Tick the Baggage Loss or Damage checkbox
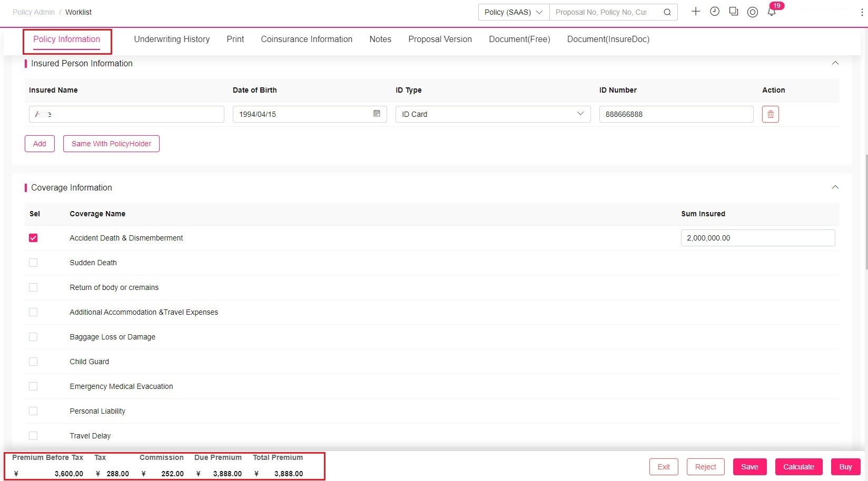The image size is (868, 481). click(x=33, y=337)
